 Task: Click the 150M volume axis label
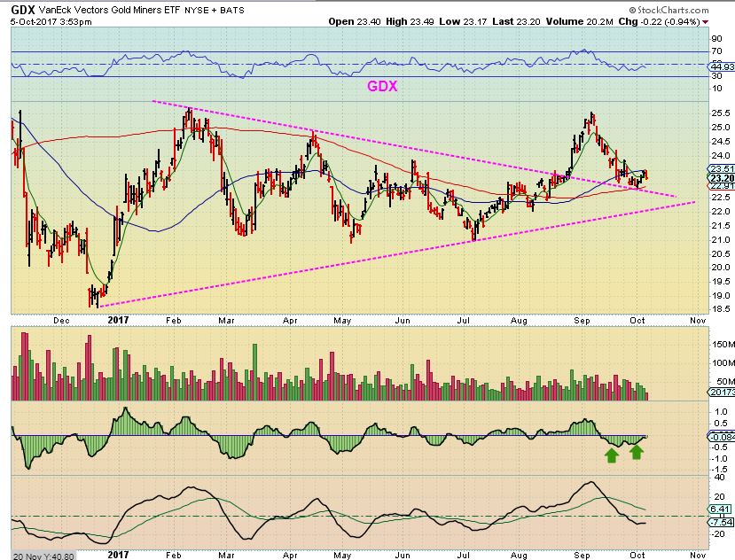click(723, 345)
